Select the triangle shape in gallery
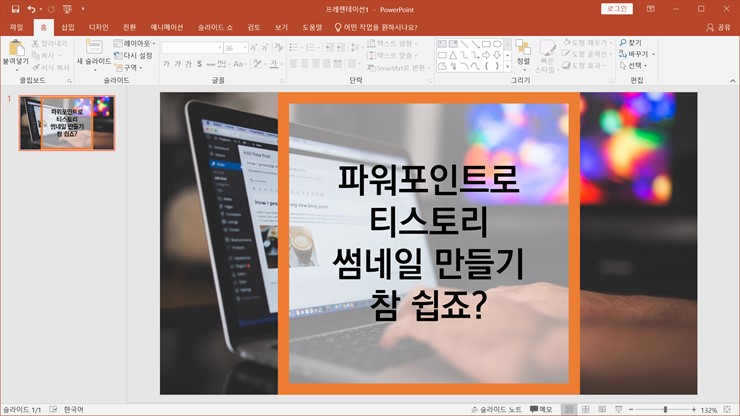The height and width of the screenshot is (416, 740). point(453,55)
